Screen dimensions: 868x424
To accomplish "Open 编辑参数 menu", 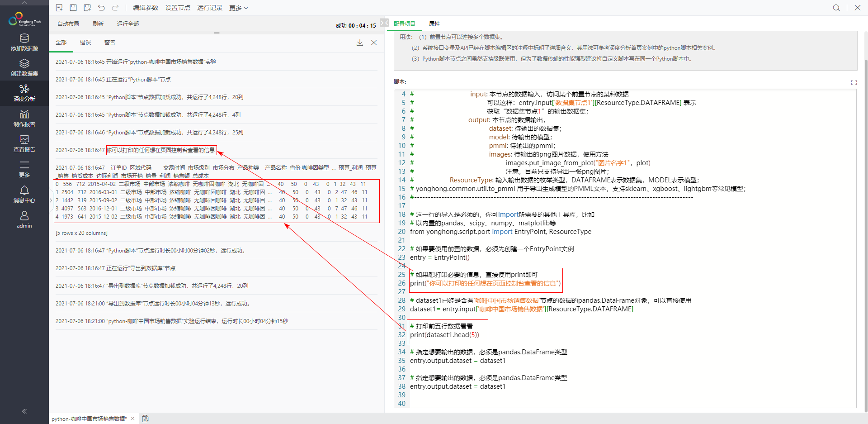I will tap(146, 8).
